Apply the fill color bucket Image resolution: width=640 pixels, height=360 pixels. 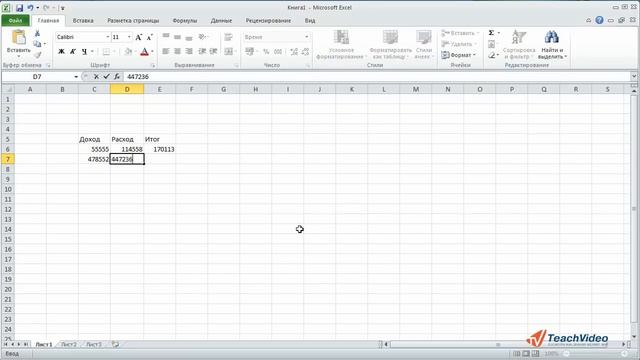[128, 51]
